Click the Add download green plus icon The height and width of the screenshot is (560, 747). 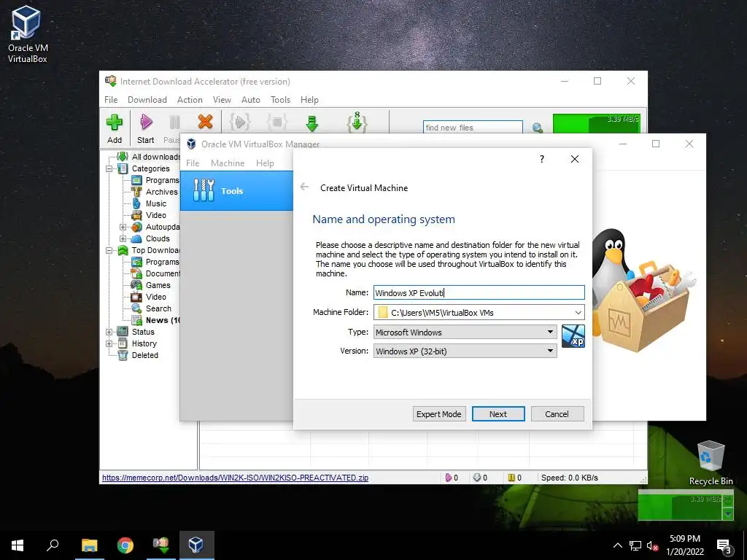[115, 122]
